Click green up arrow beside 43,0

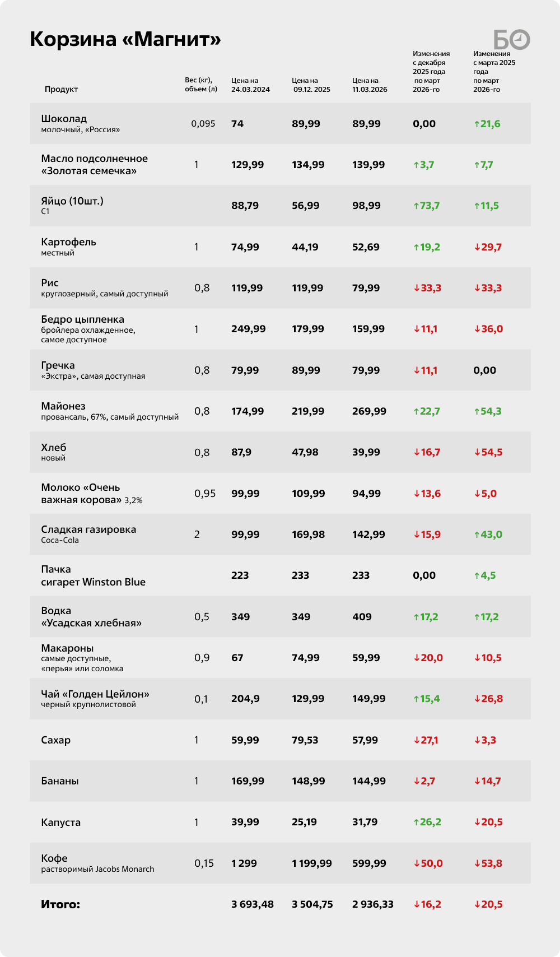pos(477,535)
